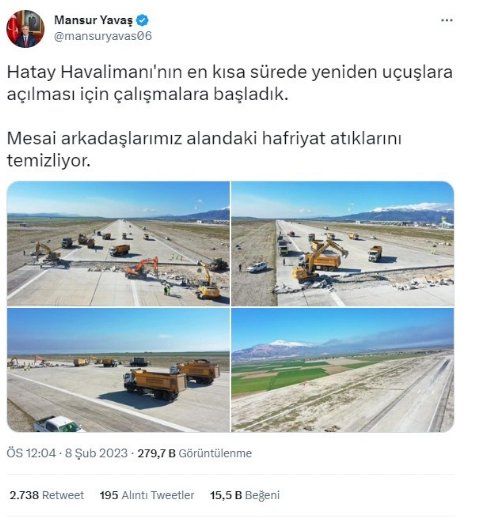Screen dimensions: 500x517
Task: Click the second paragraph about hafriyat atıkları
Action: pyautogui.click(x=204, y=149)
